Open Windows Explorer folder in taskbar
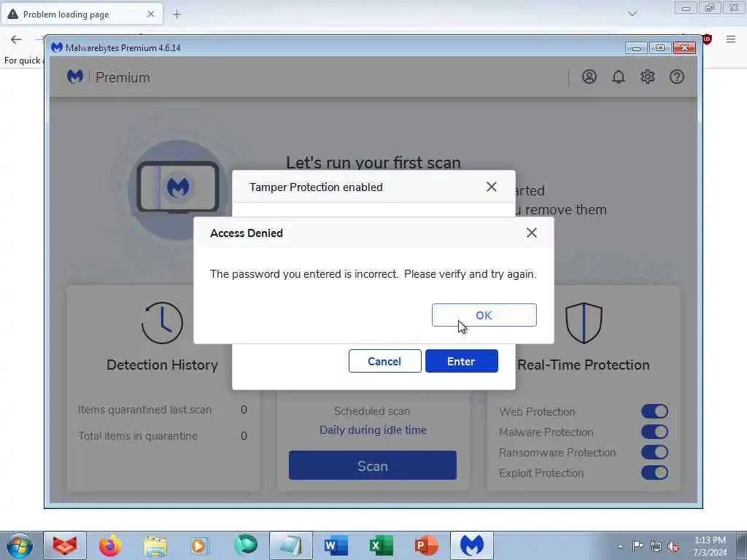747x560 pixels. 155,545
